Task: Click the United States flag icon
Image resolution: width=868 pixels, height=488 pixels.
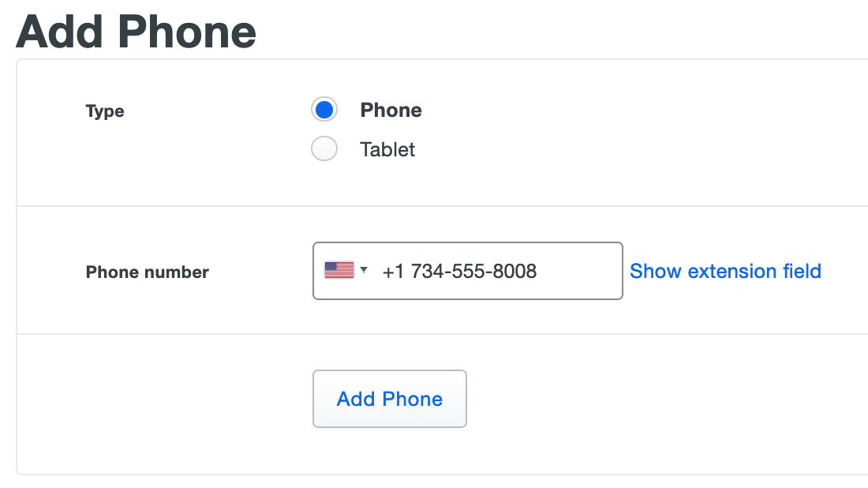Action: click(x=339, y=270)
